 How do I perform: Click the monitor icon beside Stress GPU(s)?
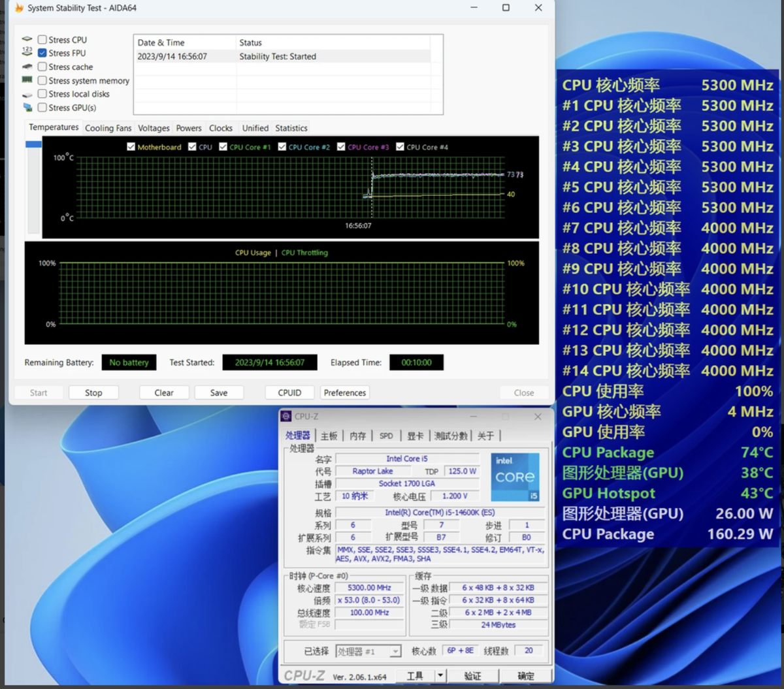click(x=27, y=107)
